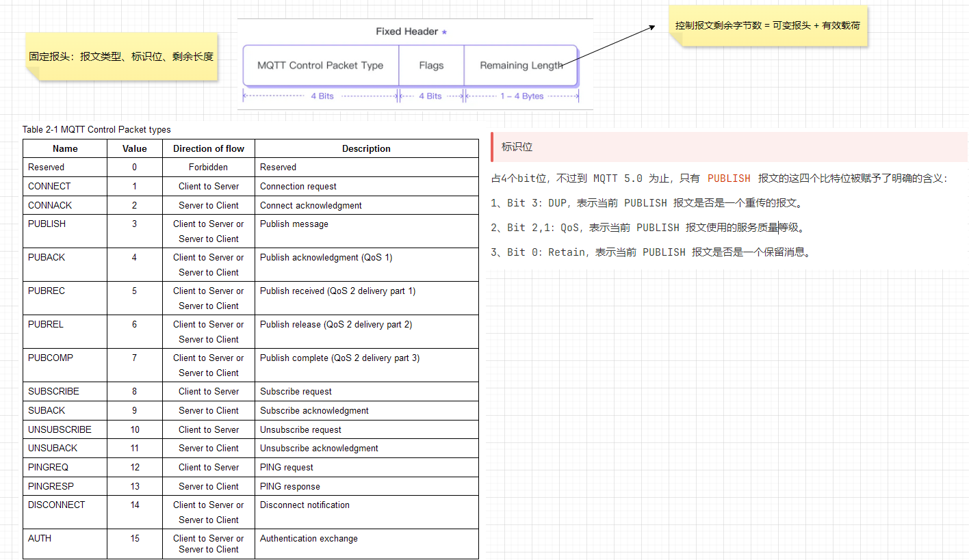
Task: Click the PINGRESP name cell
Action: [65, 486]
